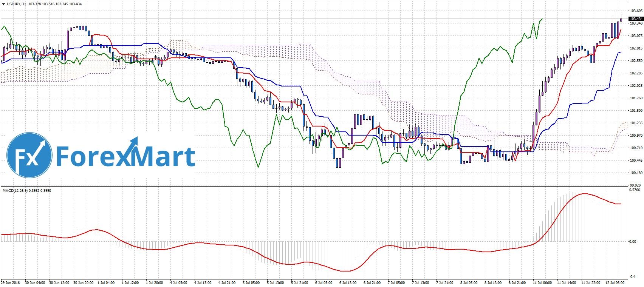
Task: Click price axis label 102.025
Action: coord(636,86)
